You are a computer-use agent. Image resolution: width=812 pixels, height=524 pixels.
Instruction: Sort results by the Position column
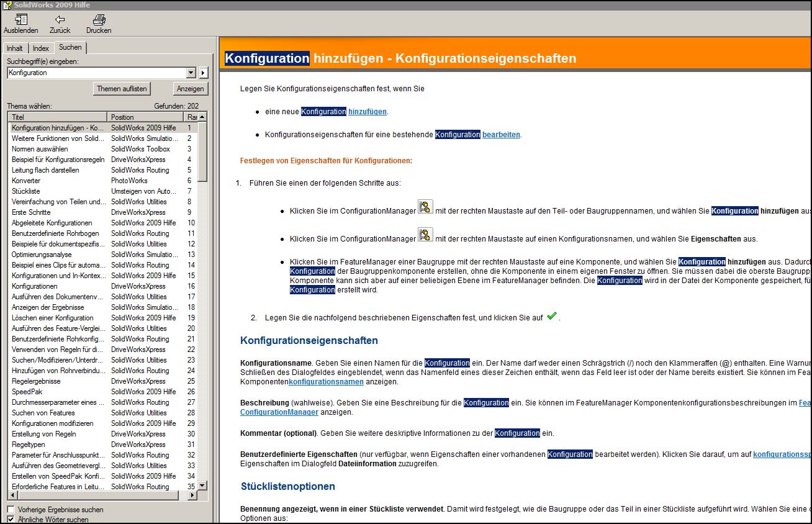147,117
